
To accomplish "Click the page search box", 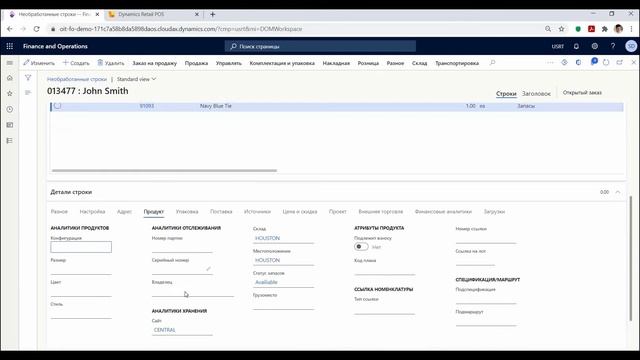I will [x=320, y=46].
